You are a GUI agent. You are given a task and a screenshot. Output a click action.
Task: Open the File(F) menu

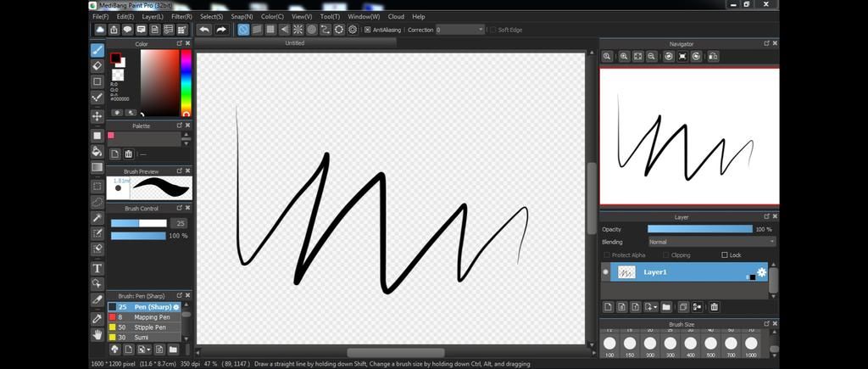click(101, 17)
